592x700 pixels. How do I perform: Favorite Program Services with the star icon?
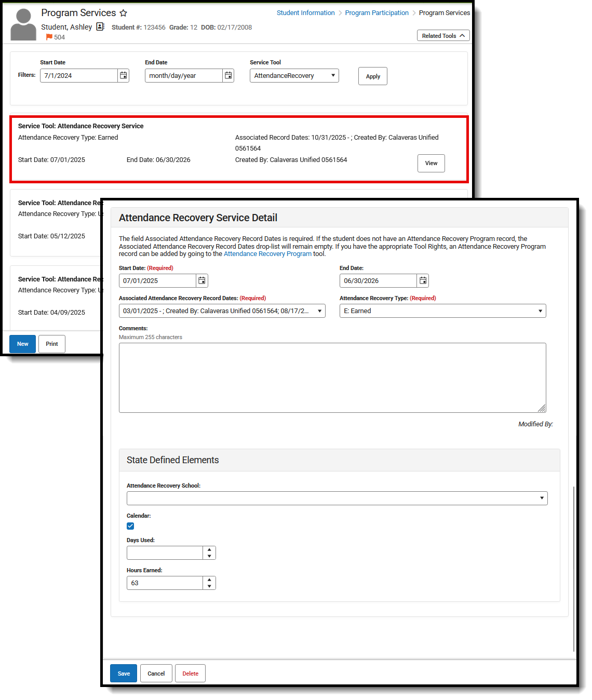123,12
